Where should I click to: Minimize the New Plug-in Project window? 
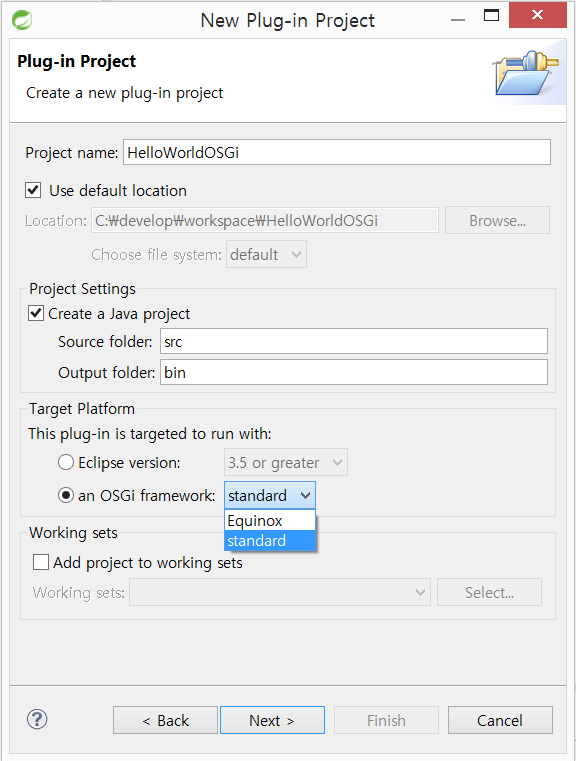point(458,20)
